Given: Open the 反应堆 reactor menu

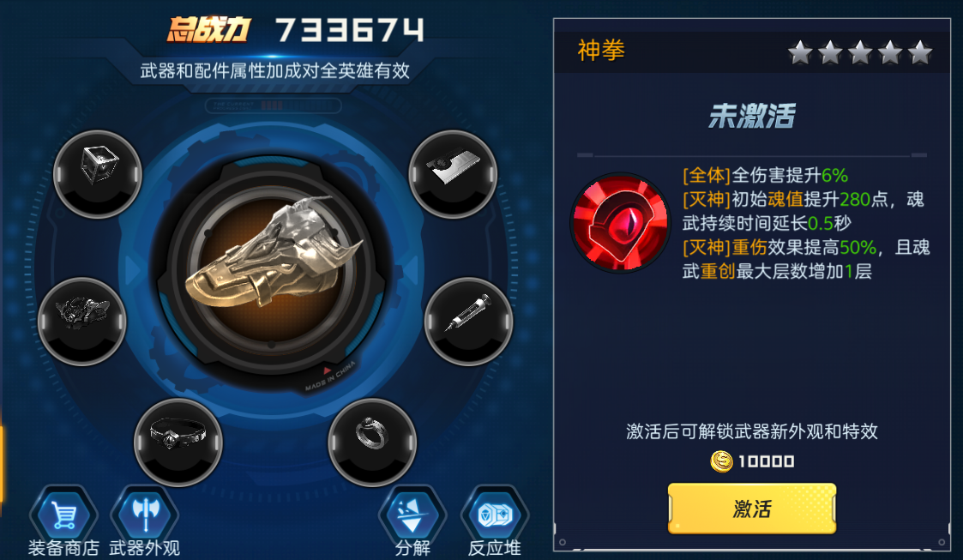Looking at the screenshot, I should point(495,521).
